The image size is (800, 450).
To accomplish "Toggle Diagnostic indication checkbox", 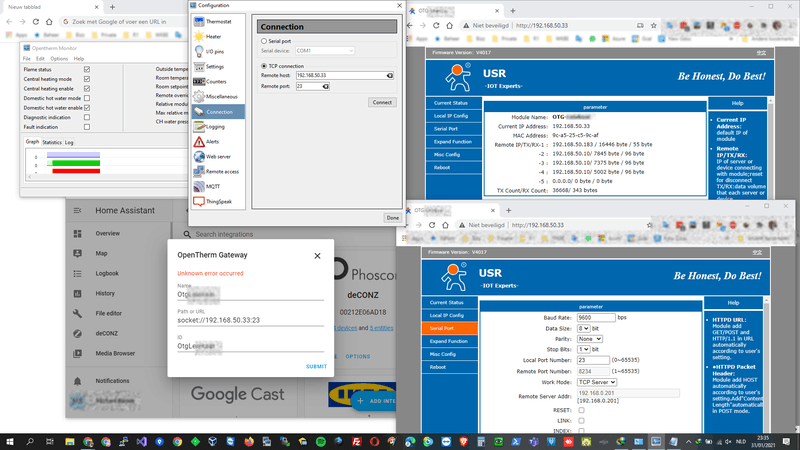I will [x=87, y=117].
